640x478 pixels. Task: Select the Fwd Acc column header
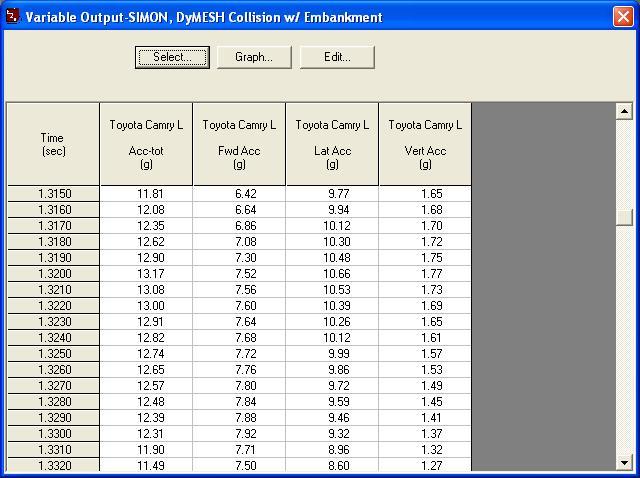click(239, 144)
